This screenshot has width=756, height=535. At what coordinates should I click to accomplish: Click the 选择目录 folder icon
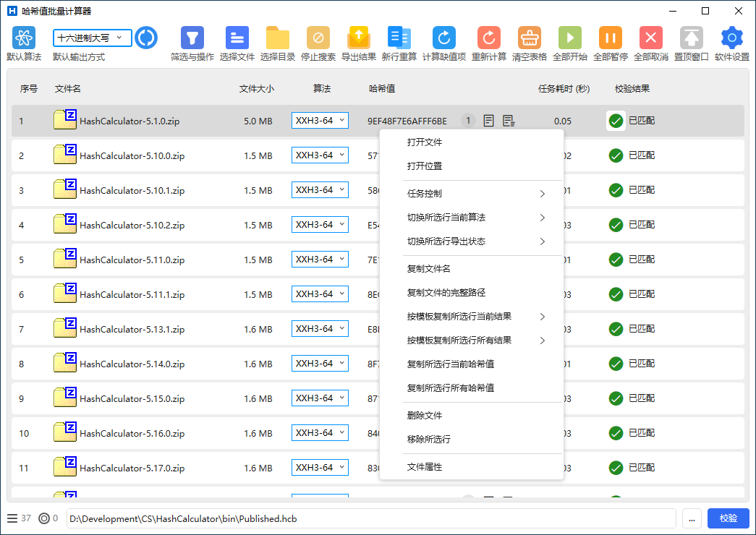click(277, 38)
